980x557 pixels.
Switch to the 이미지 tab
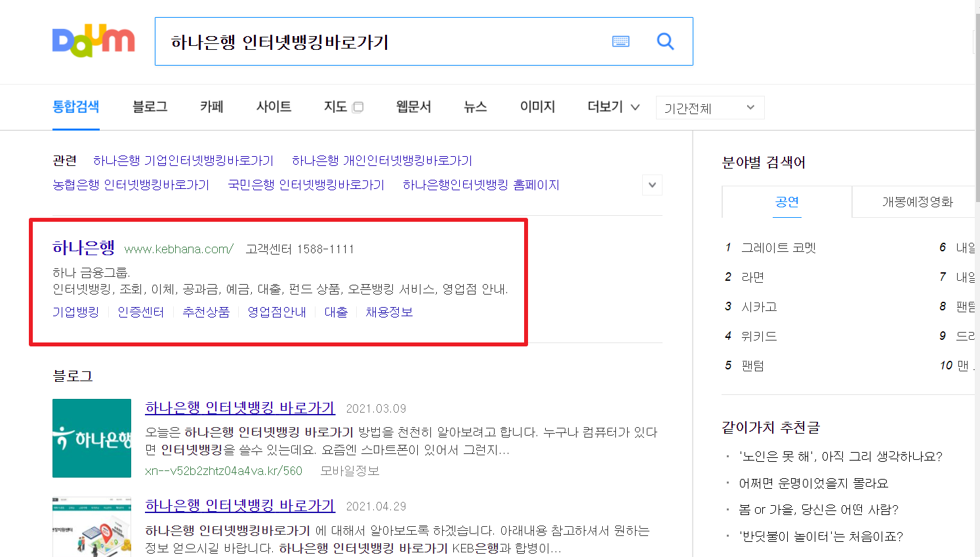point(538,106)
